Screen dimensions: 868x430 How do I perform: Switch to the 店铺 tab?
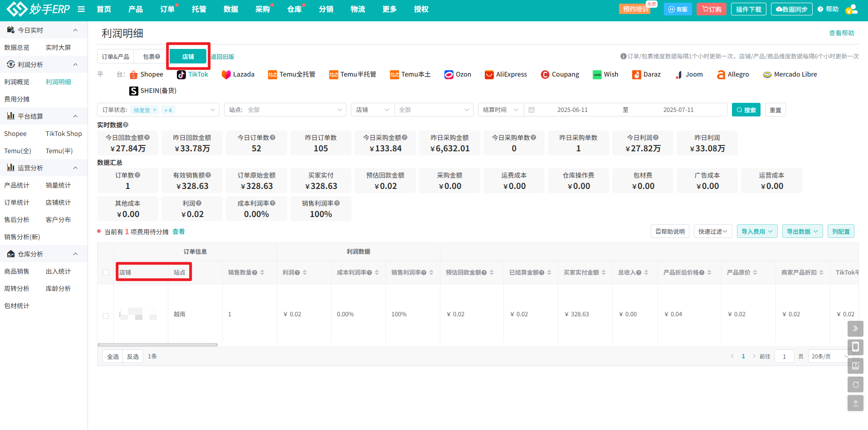(x=188, y=57)
